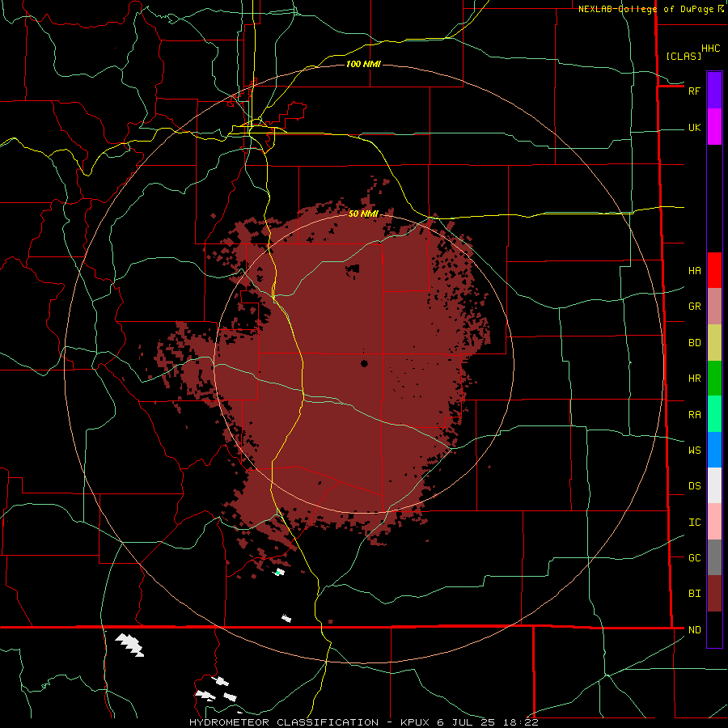Image resolution: width=728 pixels, height=728 pixels.
Task: Click the HYDROMETEOR CLASSIFICATION title text
Action: coord(284,722)
